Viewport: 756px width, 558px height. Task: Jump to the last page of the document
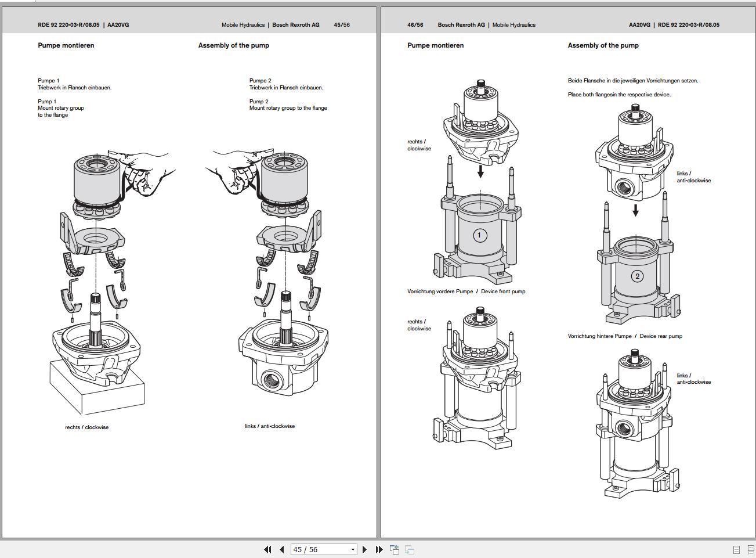click(x=378, y=549)
